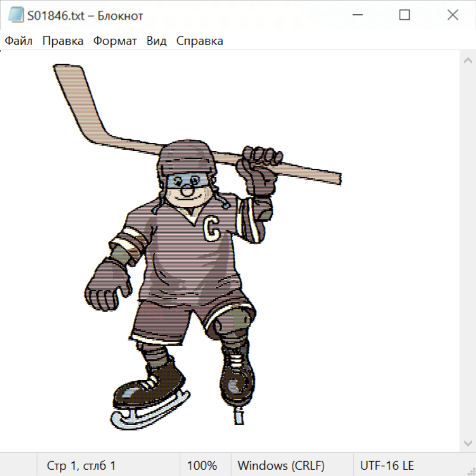This screenshot has height=476, width=476.
Task: Click the 'Стр 1, стлб 1' status field
Action: pyautogui.click(x=81, y=465)
